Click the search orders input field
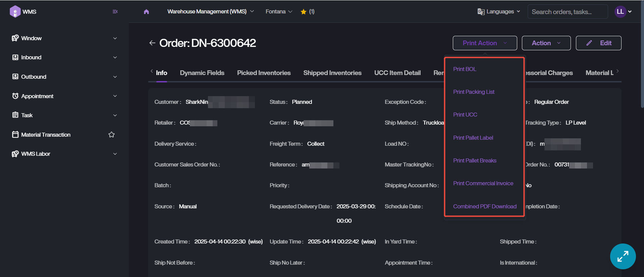644x277 pixels. (568, 12)
